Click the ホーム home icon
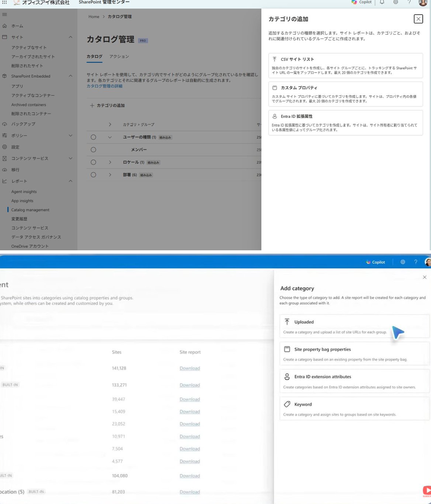The image size is (431, 504). click(x=4, y=26)
